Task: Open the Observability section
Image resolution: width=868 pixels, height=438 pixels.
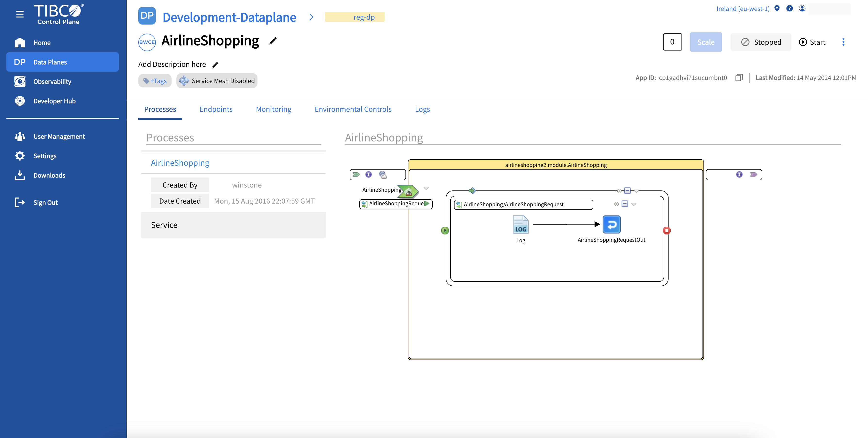Action: point(62,82)
